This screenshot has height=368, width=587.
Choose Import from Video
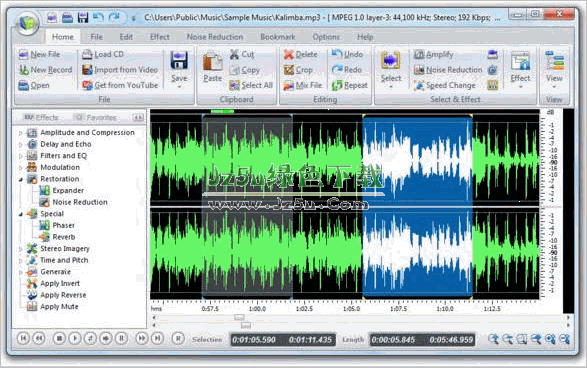pos(120,70)
